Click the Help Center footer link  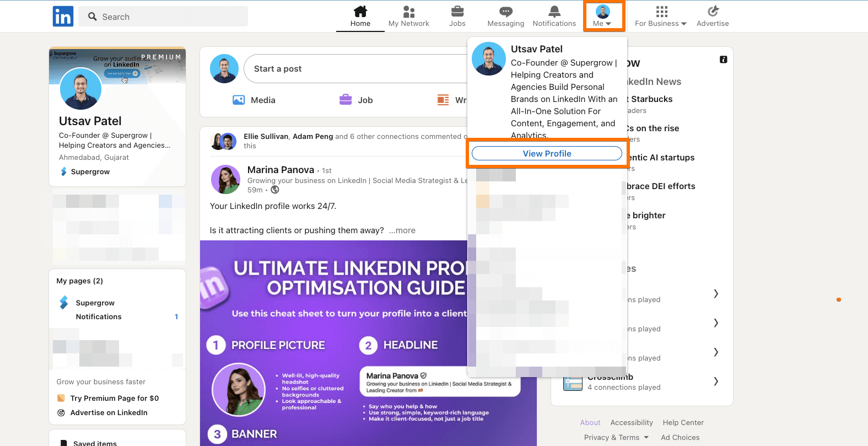(683, 423)
